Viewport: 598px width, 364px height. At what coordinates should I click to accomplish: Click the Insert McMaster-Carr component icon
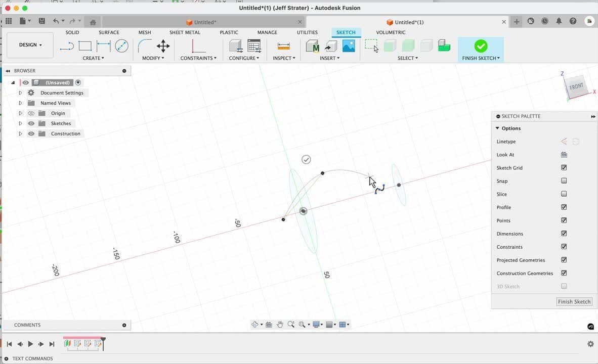click(313, 46)
